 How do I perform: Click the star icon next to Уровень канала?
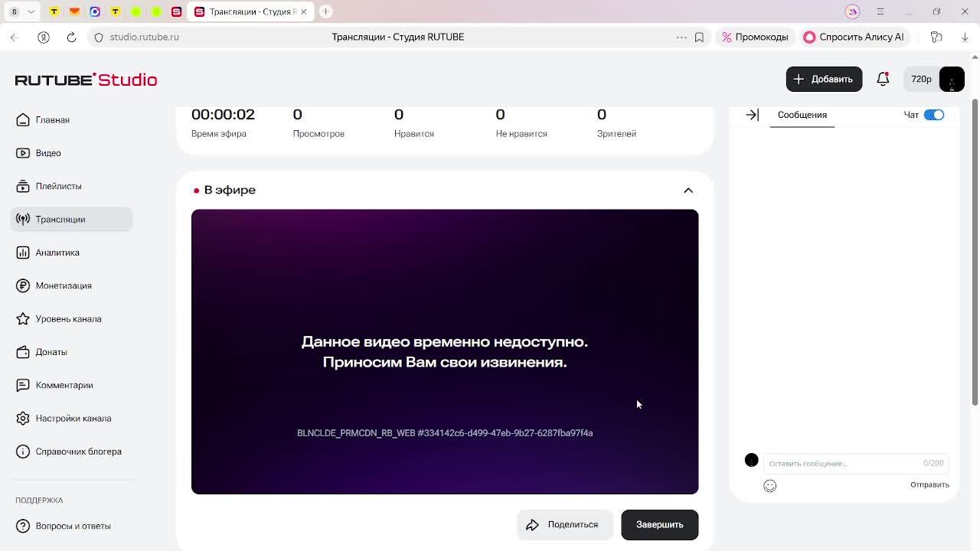pos(23,319)
